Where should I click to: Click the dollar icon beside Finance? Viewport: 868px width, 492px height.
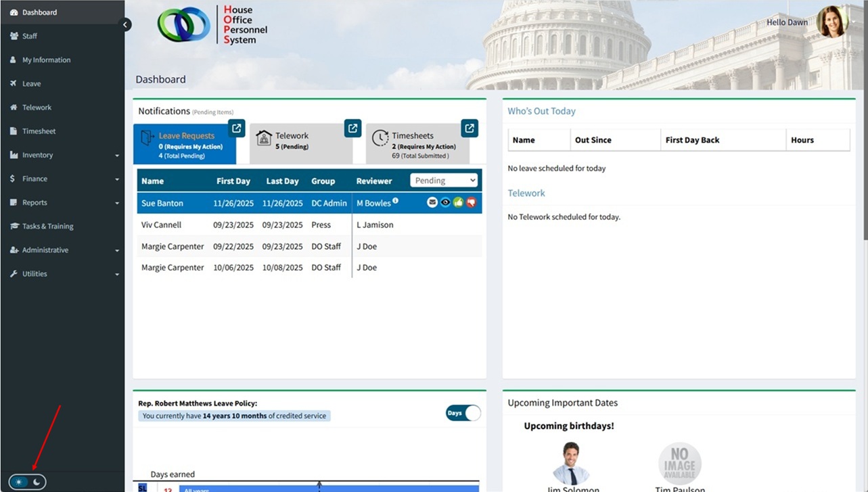(x=14, y=179)
